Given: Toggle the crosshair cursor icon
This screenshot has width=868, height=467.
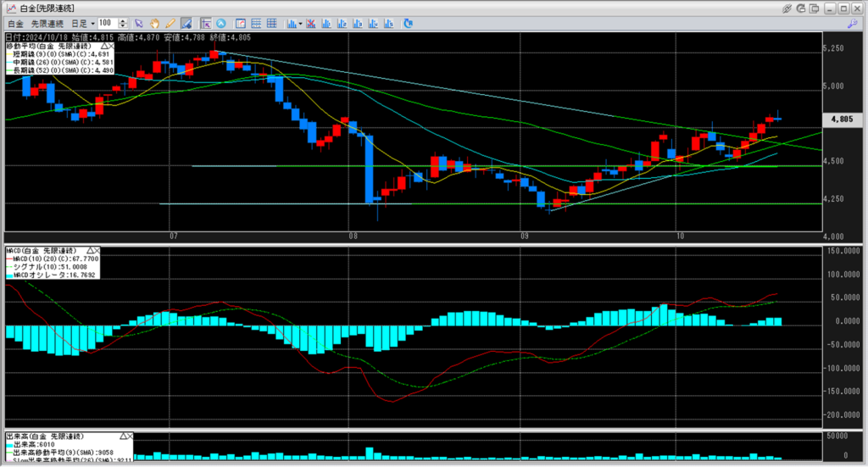Looking at the screenshot, I should (205, 23).
